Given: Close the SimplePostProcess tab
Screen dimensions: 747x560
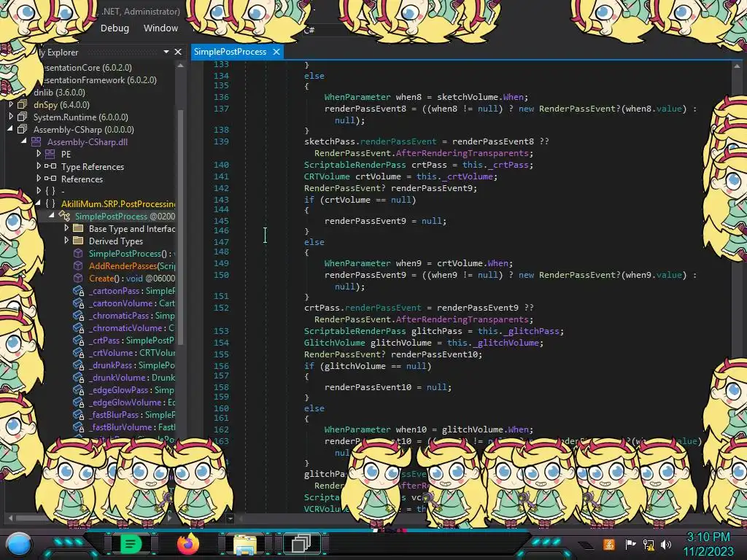Looking at the screenshot, I should pos(276,52).
